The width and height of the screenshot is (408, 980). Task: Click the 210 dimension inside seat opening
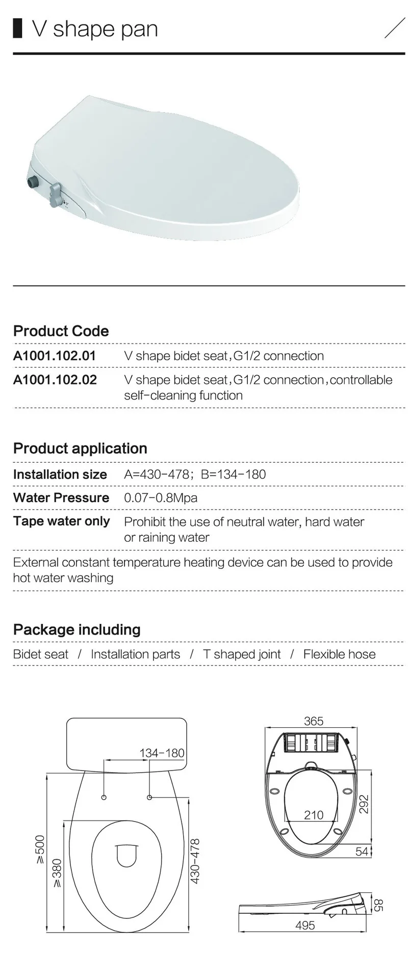[x=314, y=815]
